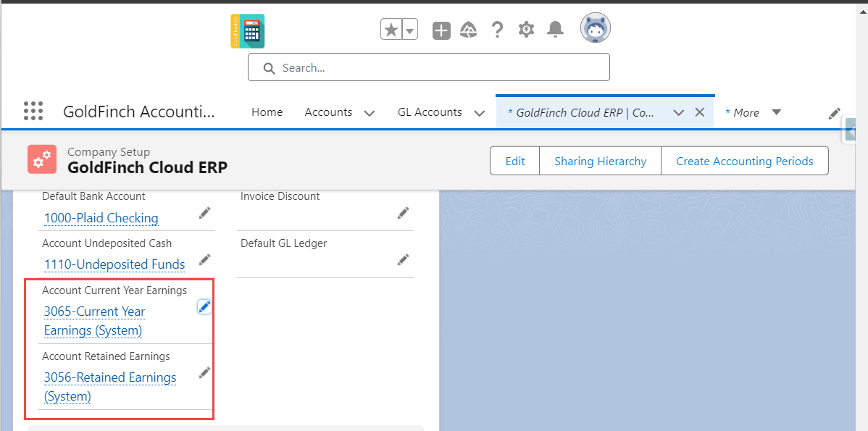Edit the Account Undeposited Cash pencil
This screenshot has height=431, width=868.
click(205, 259)
